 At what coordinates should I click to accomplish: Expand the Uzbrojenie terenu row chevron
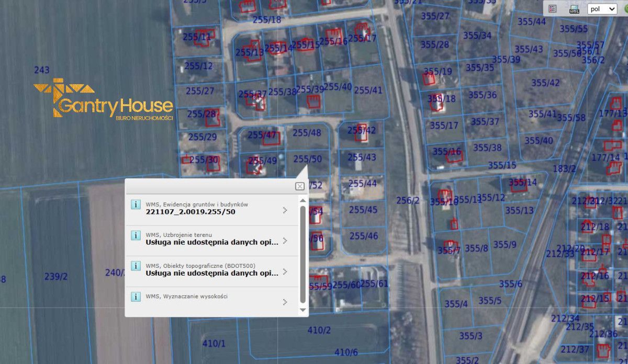pyautogui.click(x=285, y=241)
